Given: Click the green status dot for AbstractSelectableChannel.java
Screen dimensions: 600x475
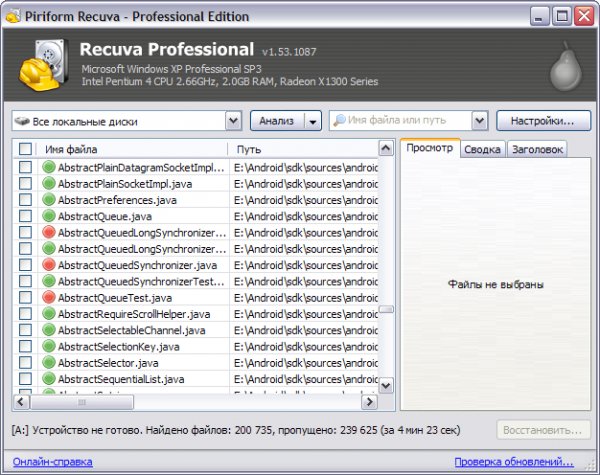Looking at the screenshot, I should pyautogui.click(x=49, y=330).
